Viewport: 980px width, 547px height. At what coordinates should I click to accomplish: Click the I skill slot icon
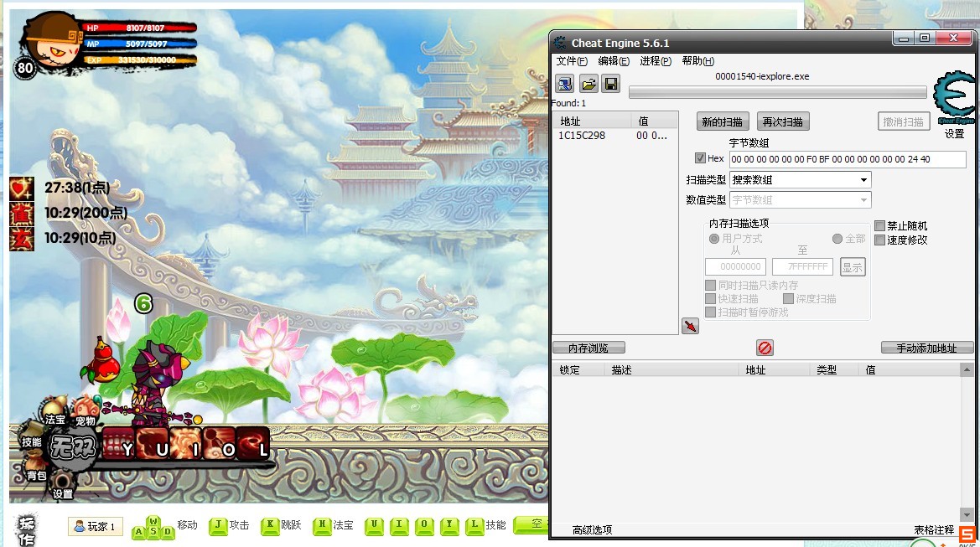186,443
